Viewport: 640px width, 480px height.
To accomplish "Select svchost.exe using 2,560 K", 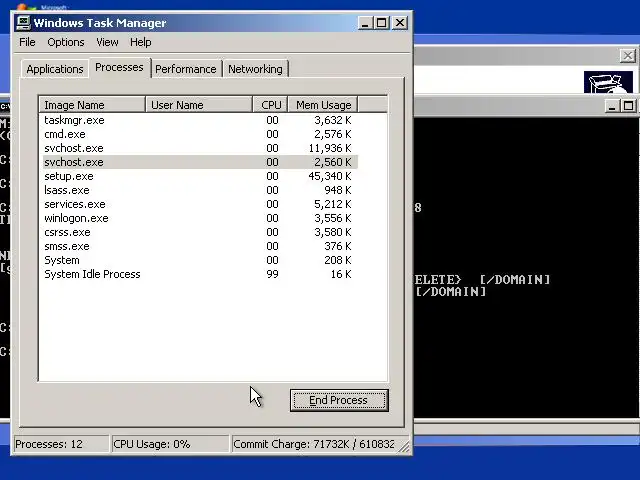I will [x=200, y=162].
